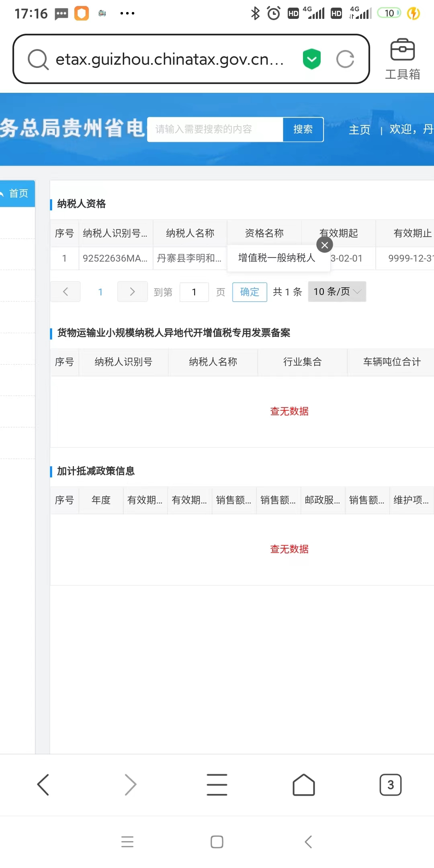Image resolution: width=434 pixels, height=868 pixels.
Task: Tap the green security shield icon
Action: [x=311, y=59]
